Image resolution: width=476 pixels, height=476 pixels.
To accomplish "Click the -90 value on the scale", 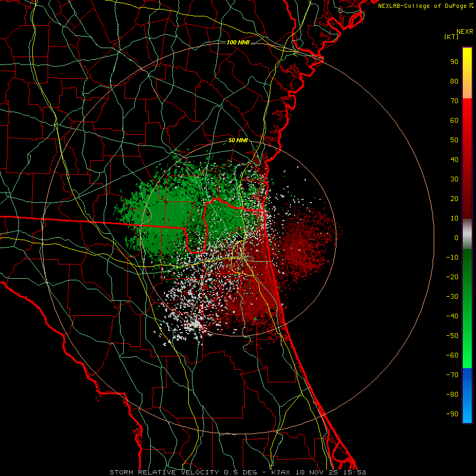I will (x=452, y=414).
